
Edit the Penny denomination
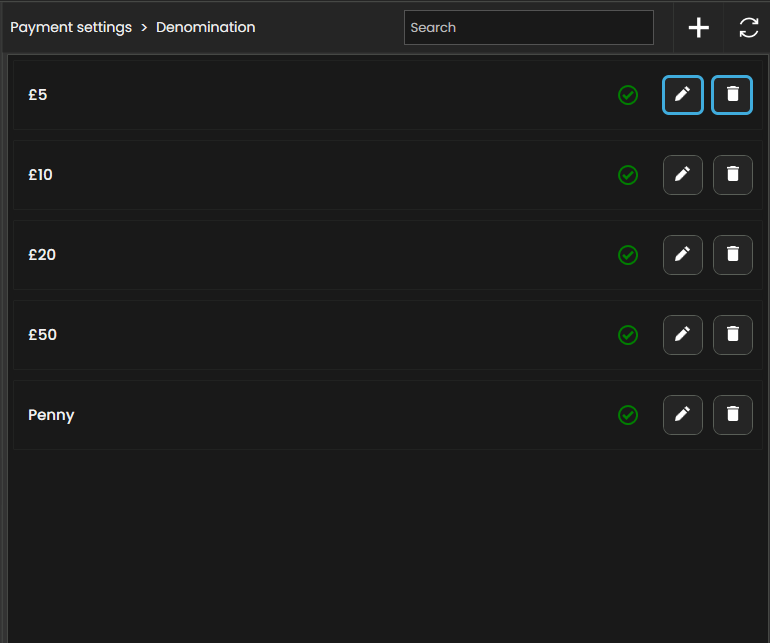coord(682,415)
